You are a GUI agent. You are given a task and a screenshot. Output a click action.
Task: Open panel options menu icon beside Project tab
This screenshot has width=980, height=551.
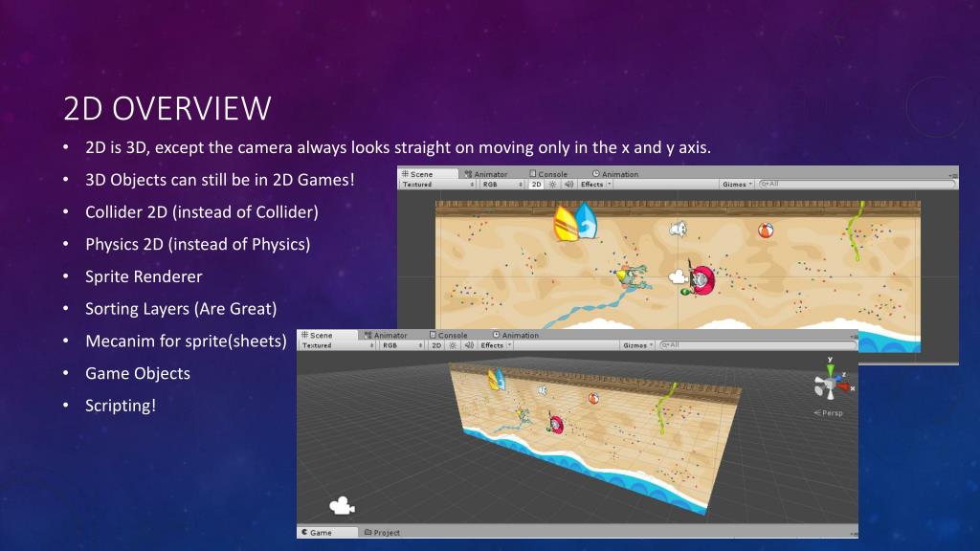point(853,534)
